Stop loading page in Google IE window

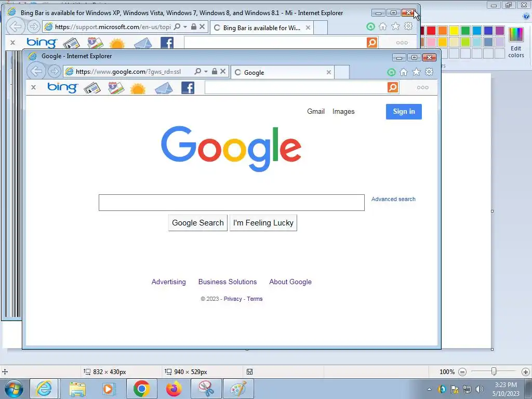(223, 71)
